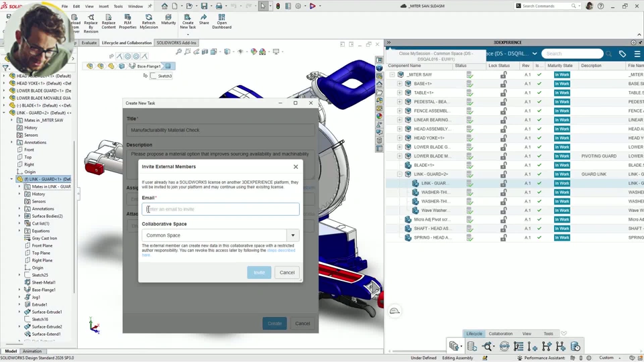The width and height of the screenshot is (644, 362).
Task: Click Refresh MySession in the ribbon
Action: tap(149, 21)
